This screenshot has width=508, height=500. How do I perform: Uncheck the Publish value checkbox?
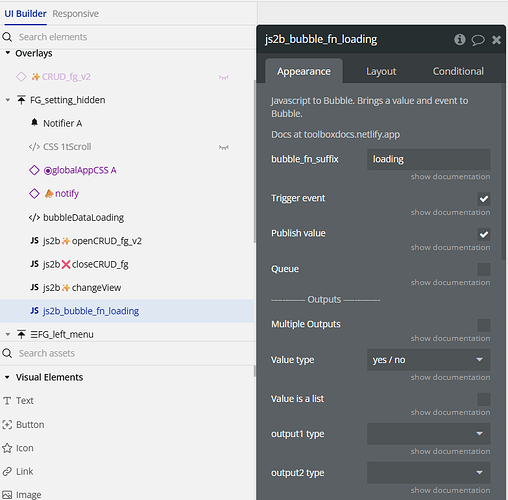click(x=484, y=234)
